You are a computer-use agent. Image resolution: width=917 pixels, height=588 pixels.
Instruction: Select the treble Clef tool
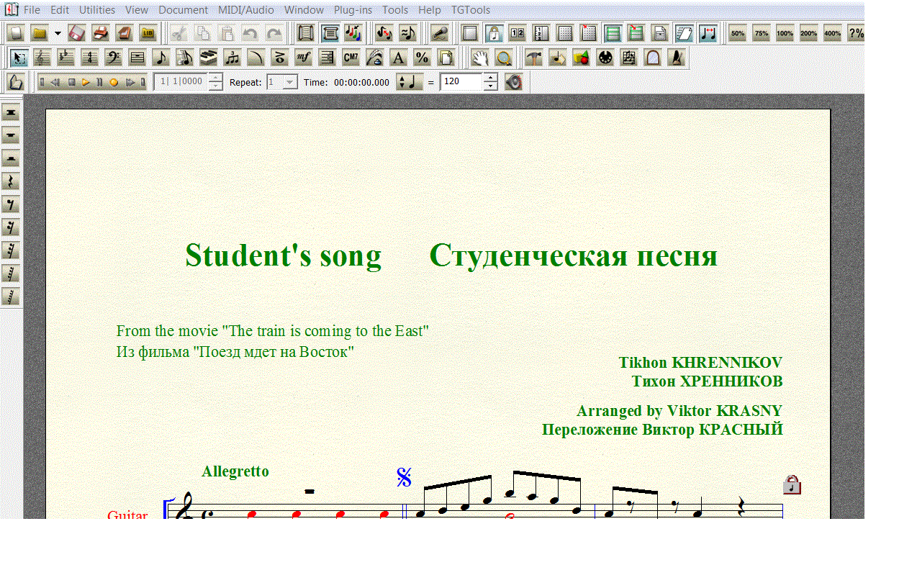42,58
